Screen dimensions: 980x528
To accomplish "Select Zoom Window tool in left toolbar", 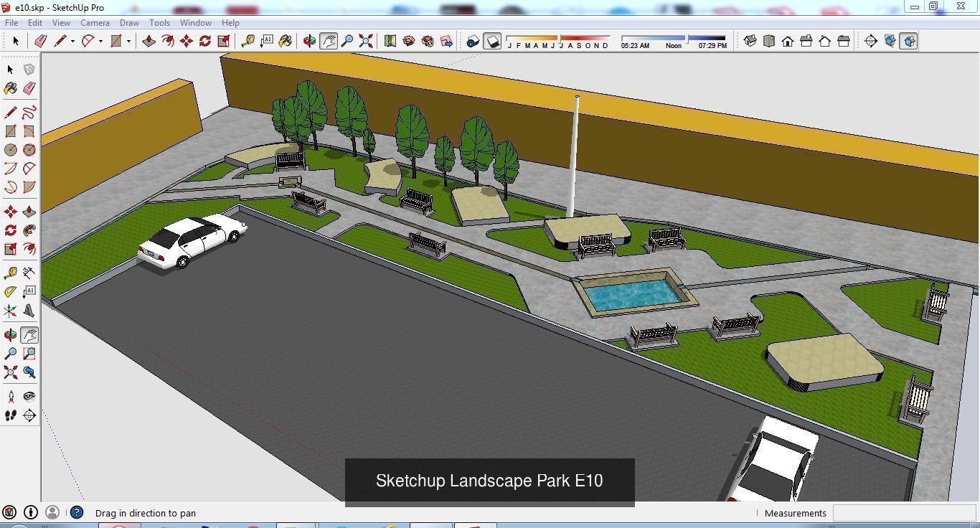I will click(29, 354).
